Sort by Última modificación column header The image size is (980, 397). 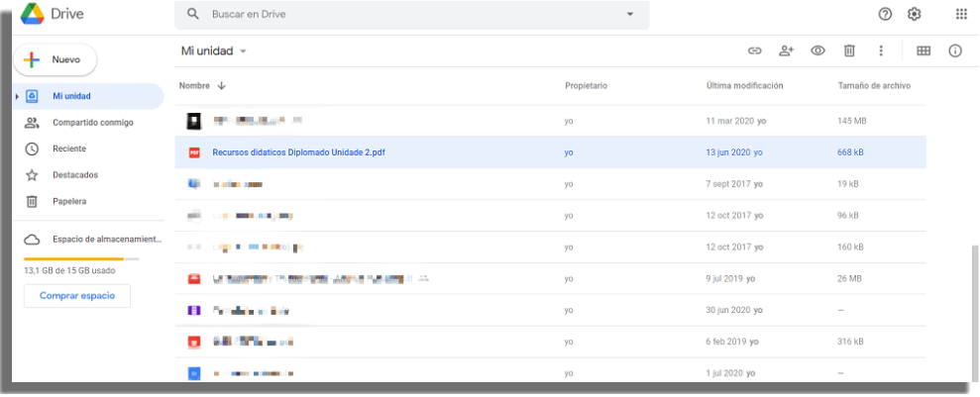(x=744, y=85)
